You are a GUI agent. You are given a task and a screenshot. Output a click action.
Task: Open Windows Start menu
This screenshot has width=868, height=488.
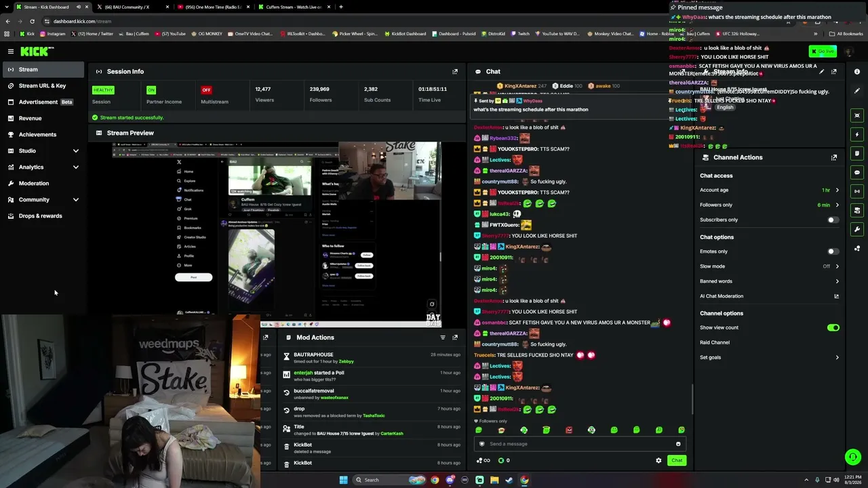[344, 480]
